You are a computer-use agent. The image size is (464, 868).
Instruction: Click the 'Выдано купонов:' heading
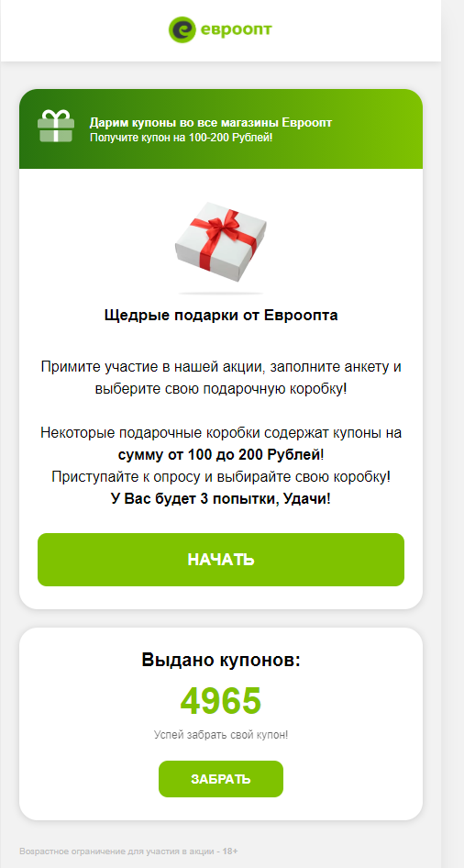(x=221, y=660)
